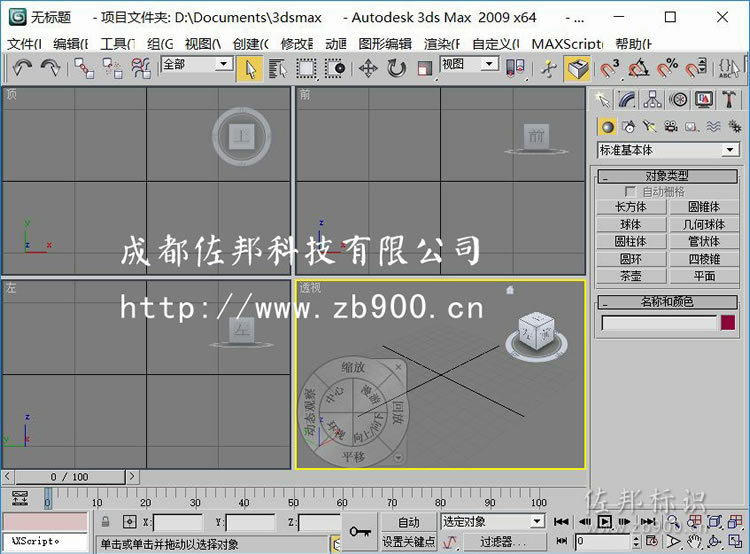This screenshot has height=554, width=750.
Task: Open the 选定对象 dropdown
Action: tap(492, 521)
